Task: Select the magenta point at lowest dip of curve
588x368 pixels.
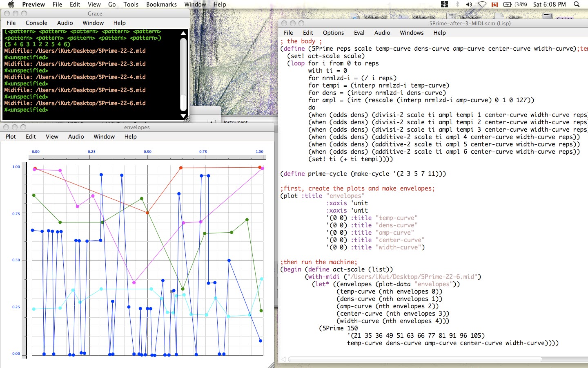Action: 134,283
